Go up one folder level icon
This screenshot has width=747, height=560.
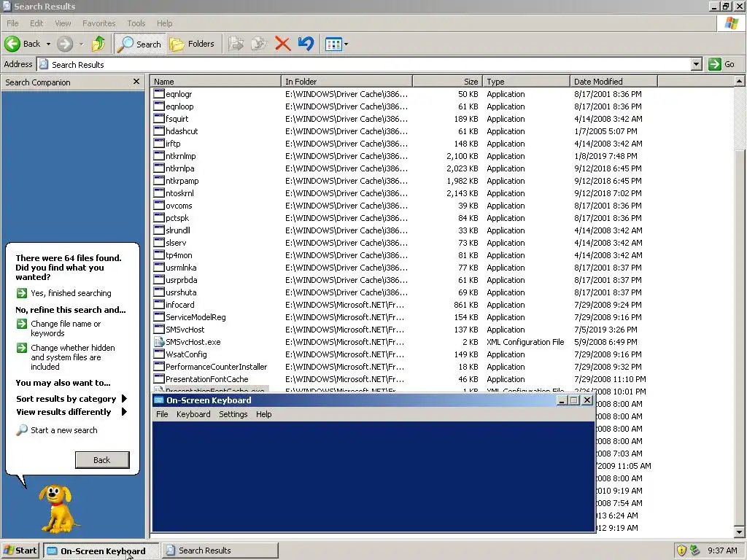(98, 44)
